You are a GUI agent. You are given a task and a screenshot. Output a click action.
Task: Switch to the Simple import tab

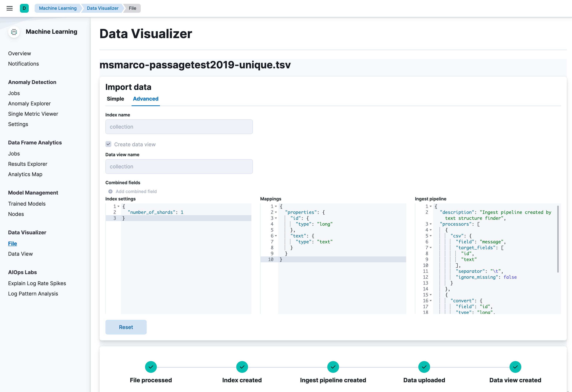pyautogui.click(x=115, y=99)
